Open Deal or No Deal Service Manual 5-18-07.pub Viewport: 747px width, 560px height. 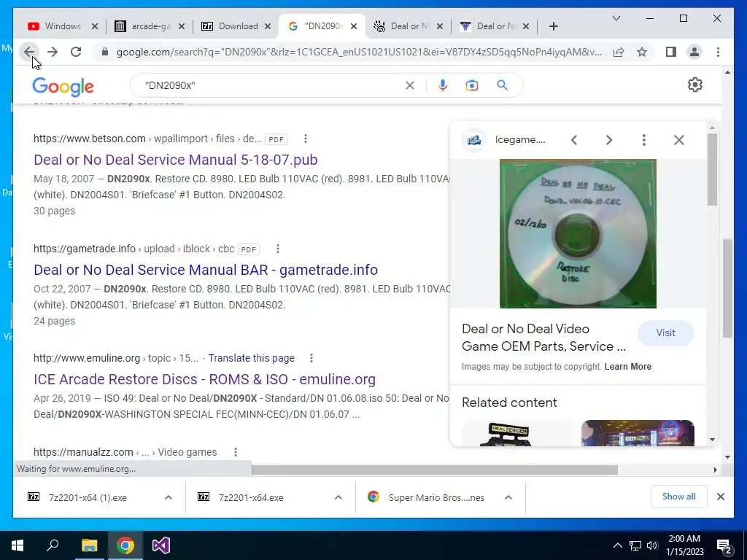175,160
